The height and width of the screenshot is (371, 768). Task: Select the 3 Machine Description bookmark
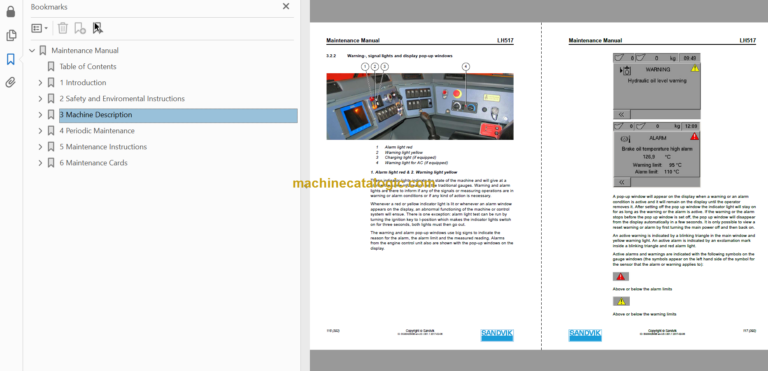(178, 115)
